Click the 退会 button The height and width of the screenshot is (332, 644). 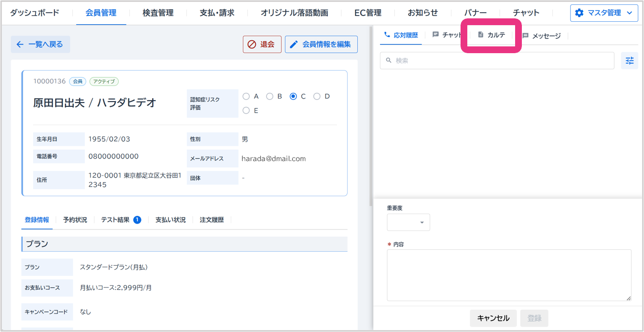tap(262, 44)
